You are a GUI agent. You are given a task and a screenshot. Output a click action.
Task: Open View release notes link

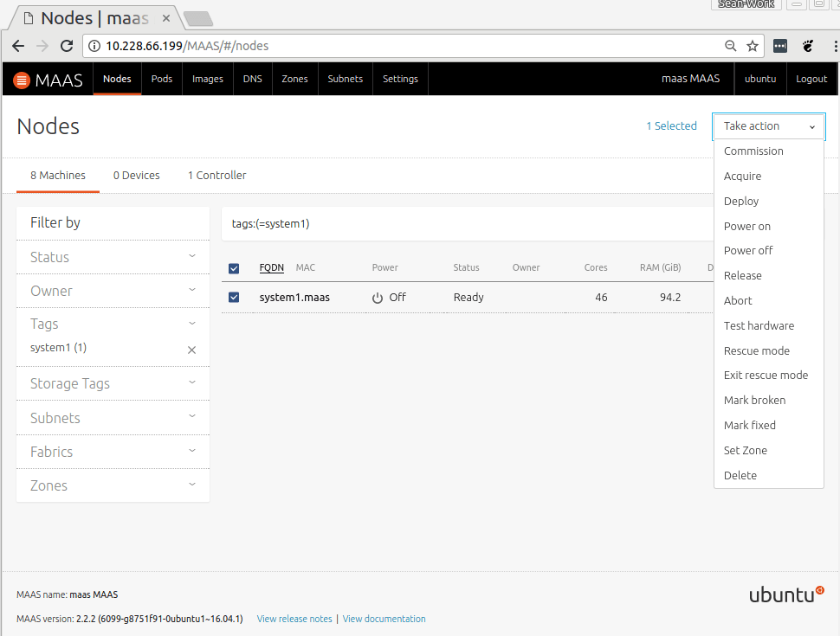294,619
